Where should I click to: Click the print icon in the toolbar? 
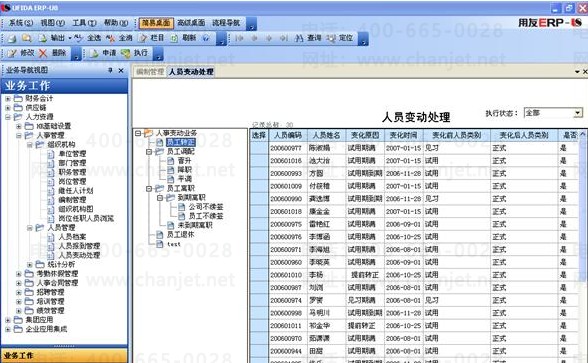coord(12,38)
